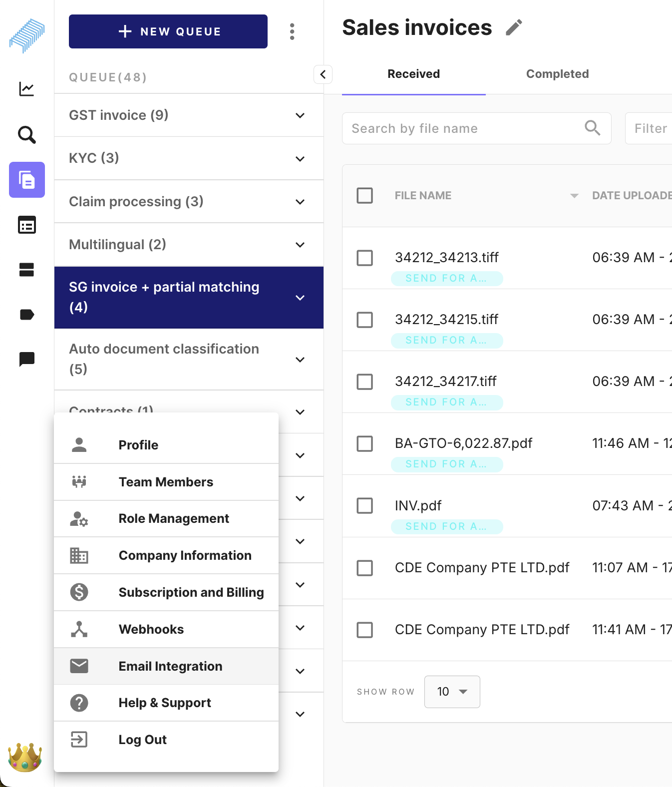Screen dimensions: 672x787
Task: Open file BA-GTO-6,022.87.pdf
Action: (463, 443)
